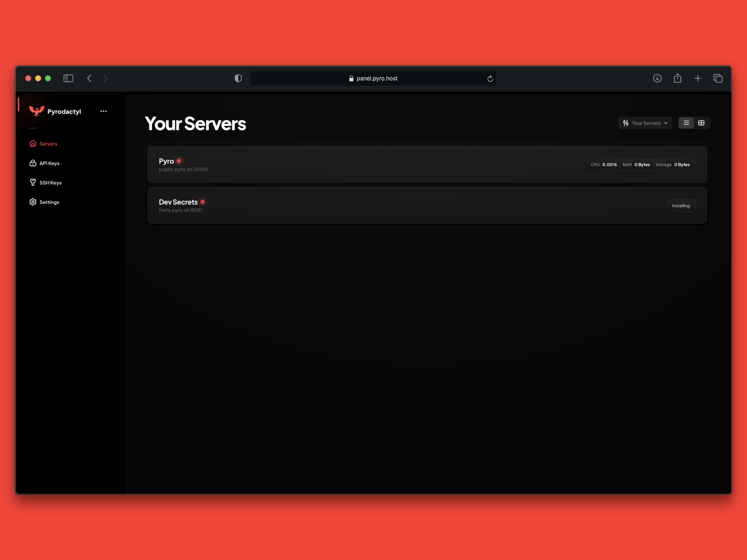Image resolution: width=747 pixels, height=560 pixels.
Task: Click the Settings gear icon
Action: (x=33, y=202)
